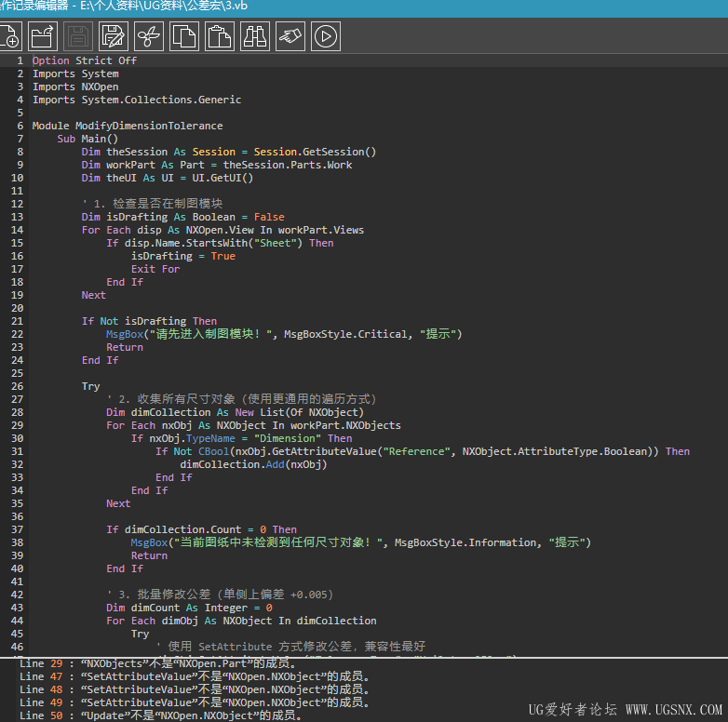Click the pointing hand toolbar icon
The image size is (728, 722).
pos(290,36)
